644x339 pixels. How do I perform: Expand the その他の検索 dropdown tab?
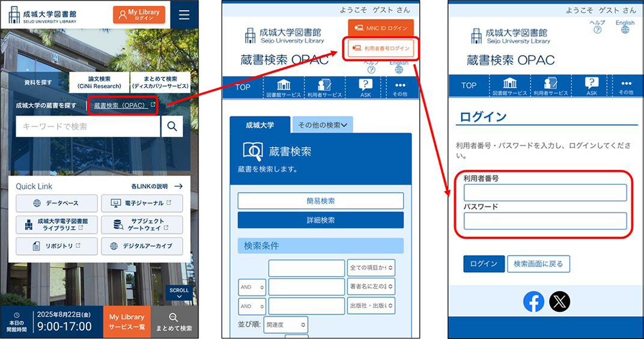(x=323, y=125)
